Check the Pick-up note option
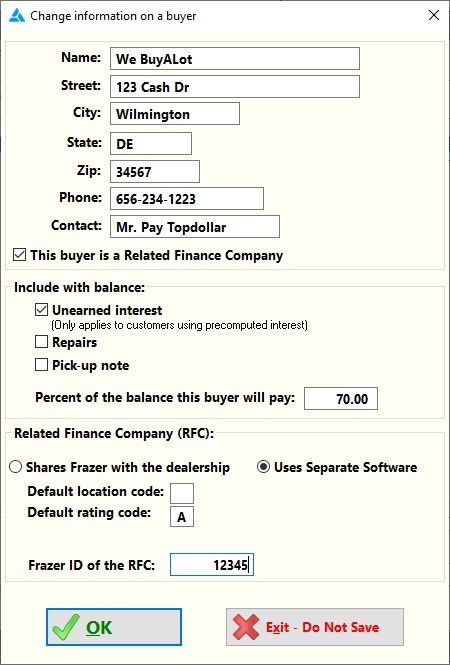 (41, 365)
